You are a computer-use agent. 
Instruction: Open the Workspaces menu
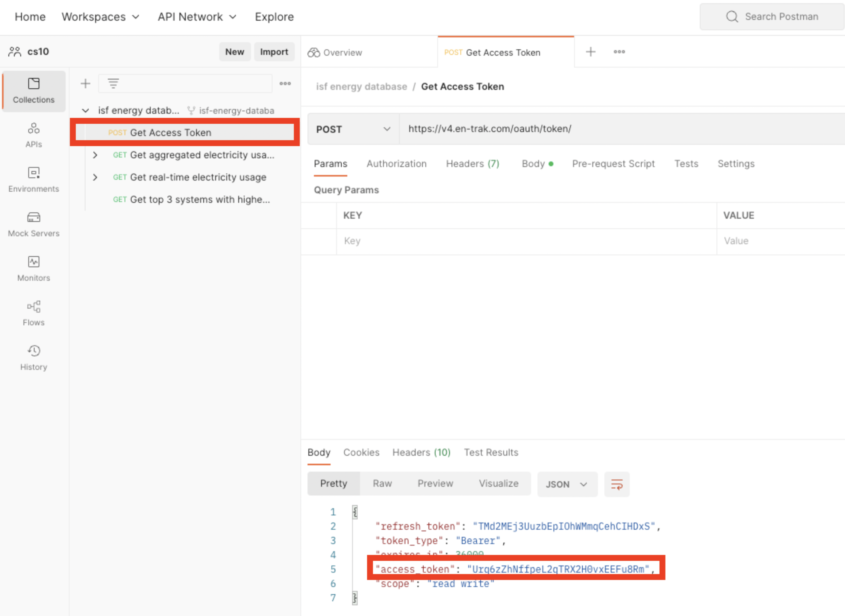tap(100, 17)
